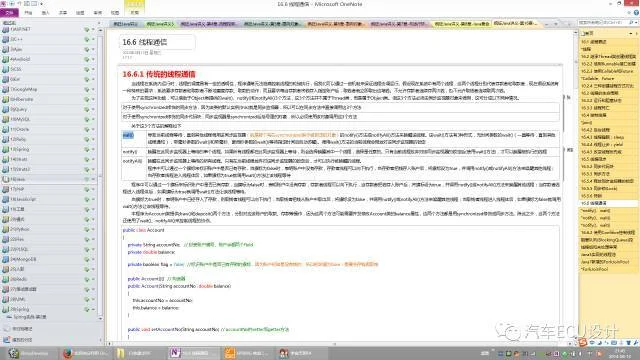Expand the Ajax notebook with its arrow
This screenshot has width=640, height=360.
[93, 49]
